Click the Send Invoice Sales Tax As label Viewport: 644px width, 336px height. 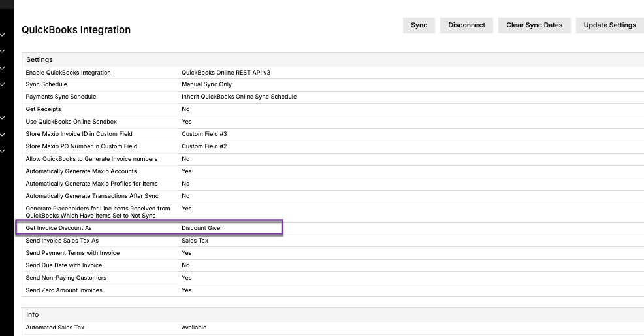(62, 240)
